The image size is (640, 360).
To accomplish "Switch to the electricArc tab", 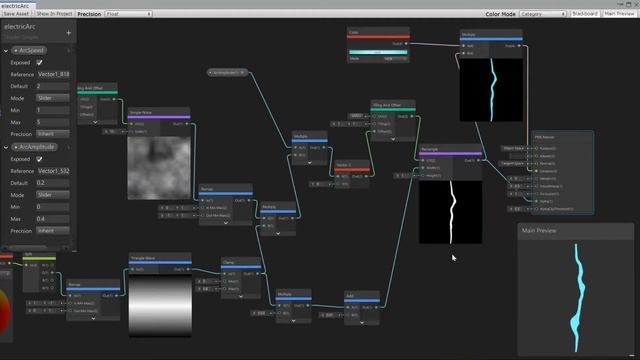I will 17,5.
